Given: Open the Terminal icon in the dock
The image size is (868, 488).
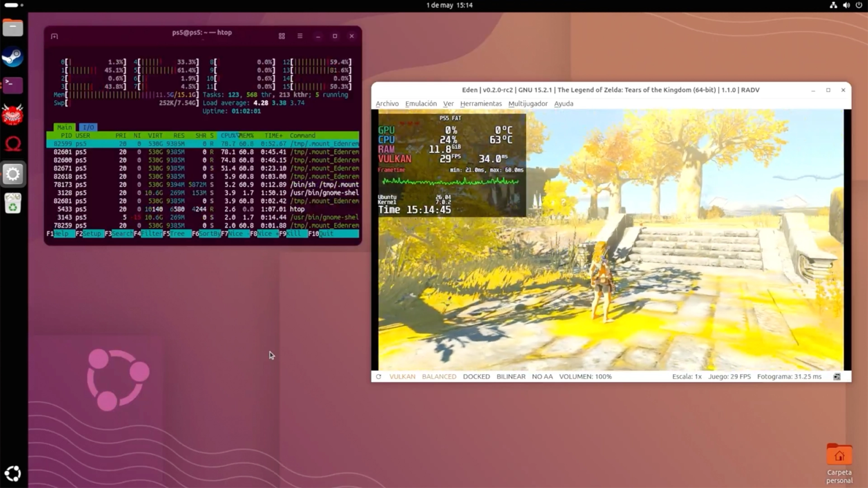Looking at the screenshot, I should coord(13,85).
